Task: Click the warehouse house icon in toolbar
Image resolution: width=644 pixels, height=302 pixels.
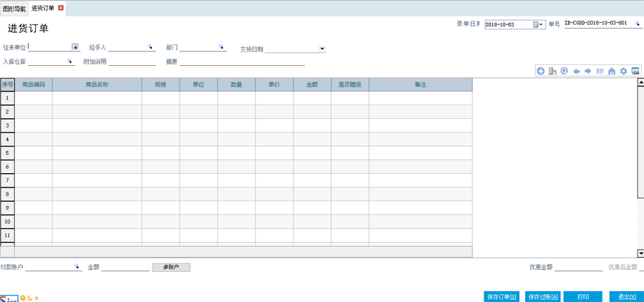Action: pyautogui.click(x=612, y=71)
